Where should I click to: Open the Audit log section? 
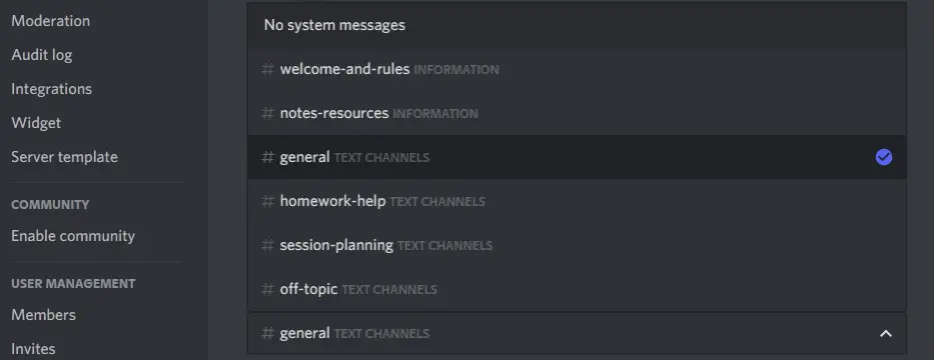tap(42, 55)
